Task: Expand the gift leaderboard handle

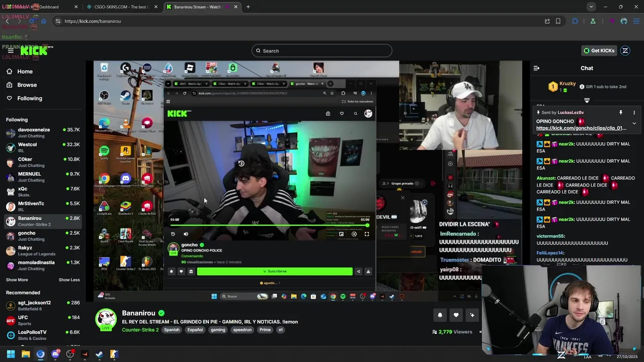Action: point(587,101)
